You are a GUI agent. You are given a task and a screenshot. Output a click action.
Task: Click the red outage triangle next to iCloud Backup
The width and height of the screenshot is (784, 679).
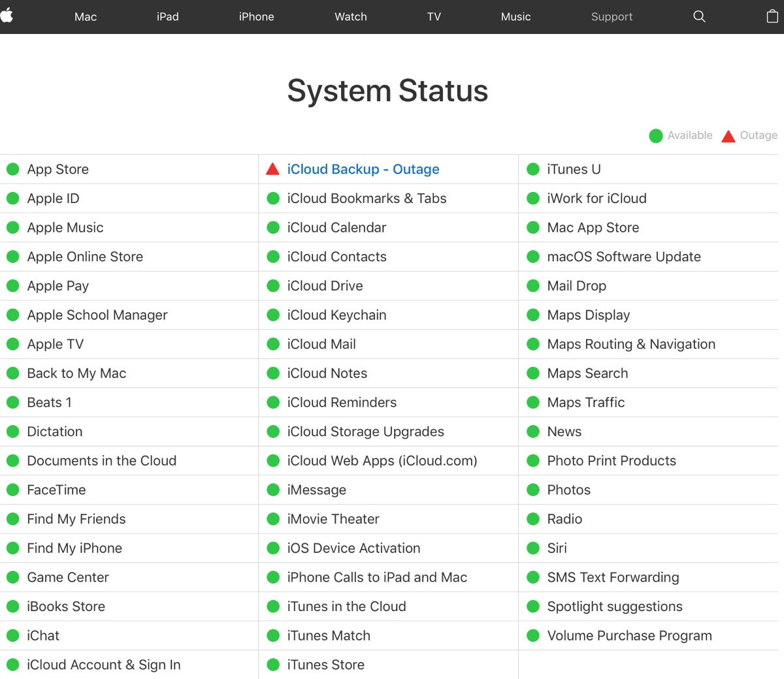tap(273, 168)
